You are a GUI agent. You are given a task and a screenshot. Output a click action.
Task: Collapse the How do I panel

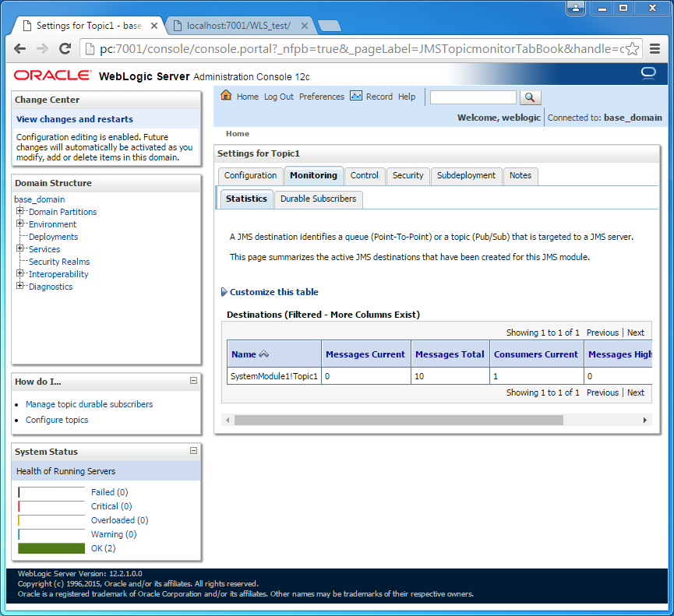[194, 381]
